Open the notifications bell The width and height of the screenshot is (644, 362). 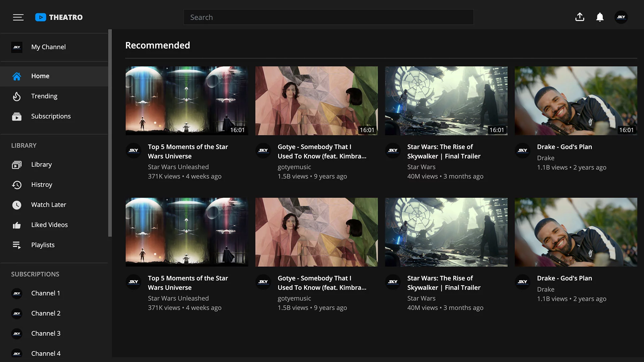click(x=600, y=17)
